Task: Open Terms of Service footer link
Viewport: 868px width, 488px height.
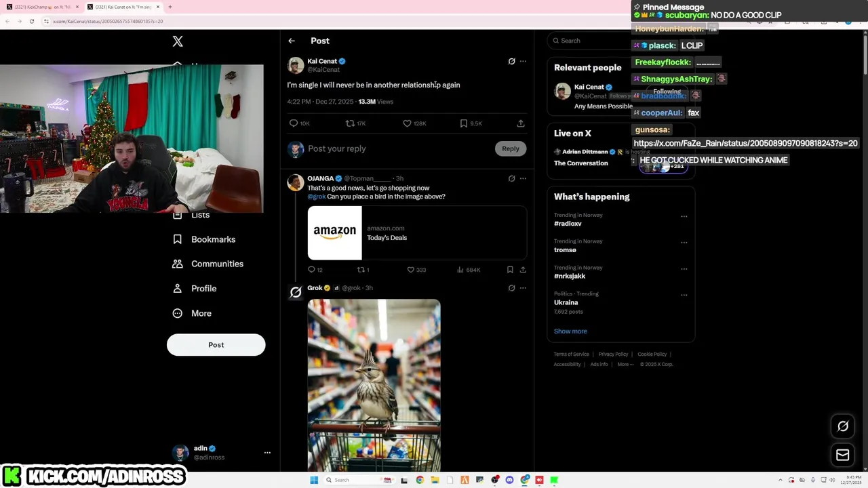Action: click(x=571, y=354)
